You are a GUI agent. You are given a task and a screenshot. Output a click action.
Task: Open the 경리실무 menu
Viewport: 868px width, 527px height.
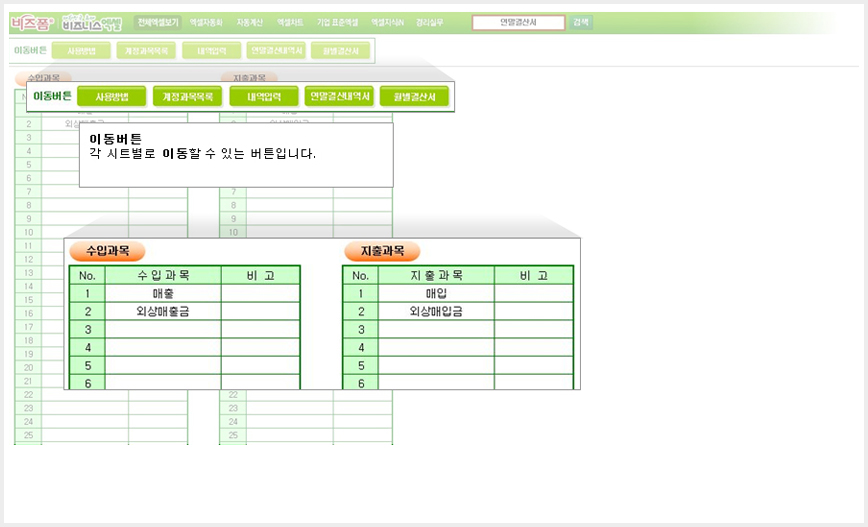pyautogui.click(x=430, y=23)
